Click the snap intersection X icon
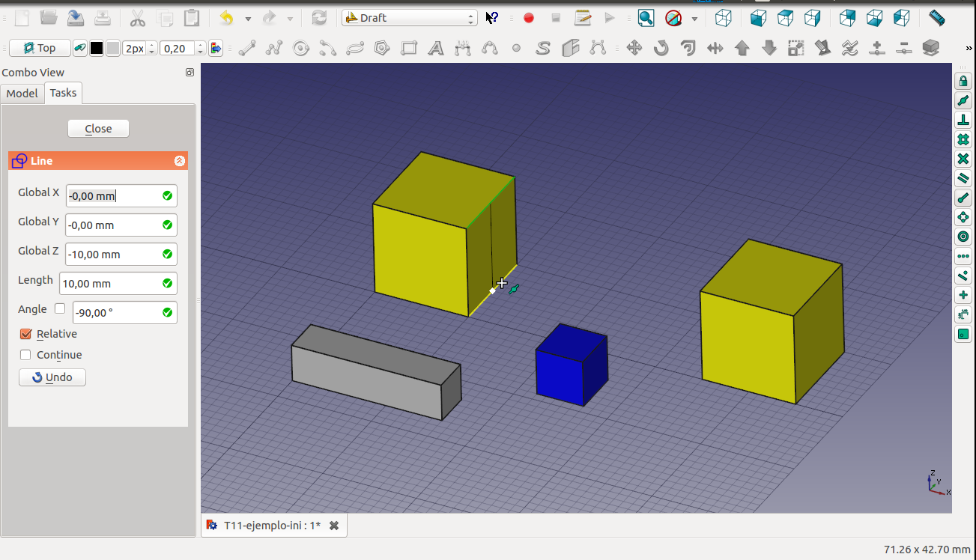 (x=963, y=159)
